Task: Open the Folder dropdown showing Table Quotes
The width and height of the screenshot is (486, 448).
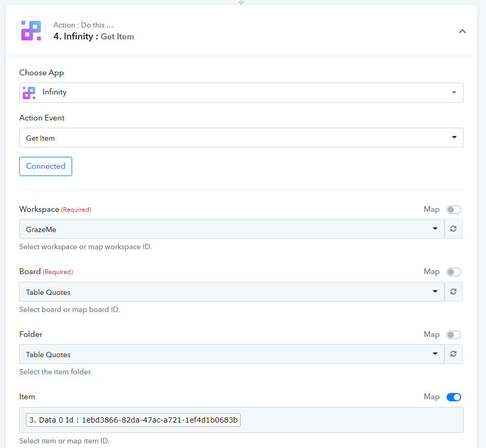Action: [232, 354]
